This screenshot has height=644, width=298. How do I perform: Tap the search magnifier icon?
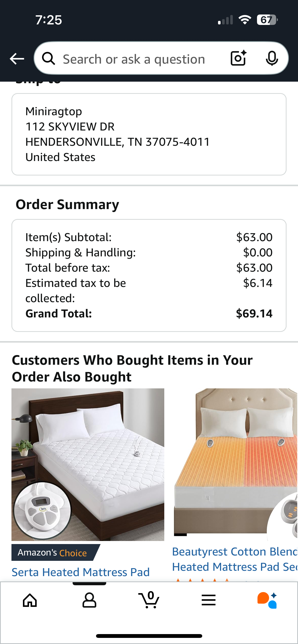tap(48, 59)
